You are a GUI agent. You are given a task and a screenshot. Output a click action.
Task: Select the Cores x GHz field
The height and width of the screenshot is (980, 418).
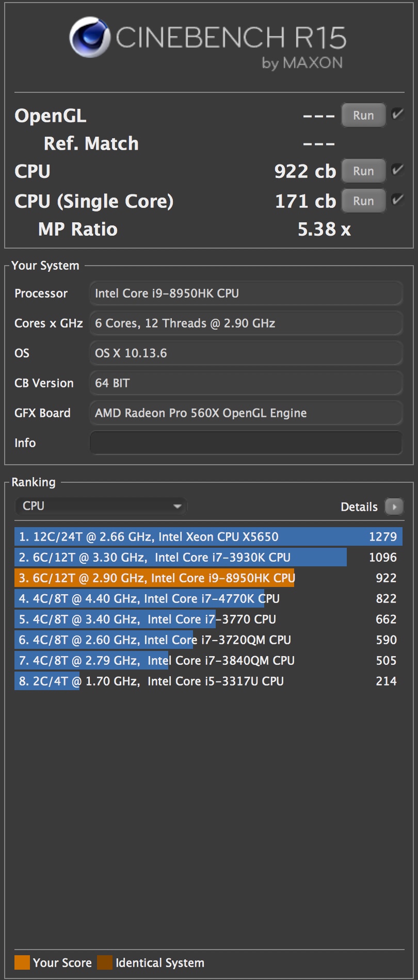pos(246,323)
